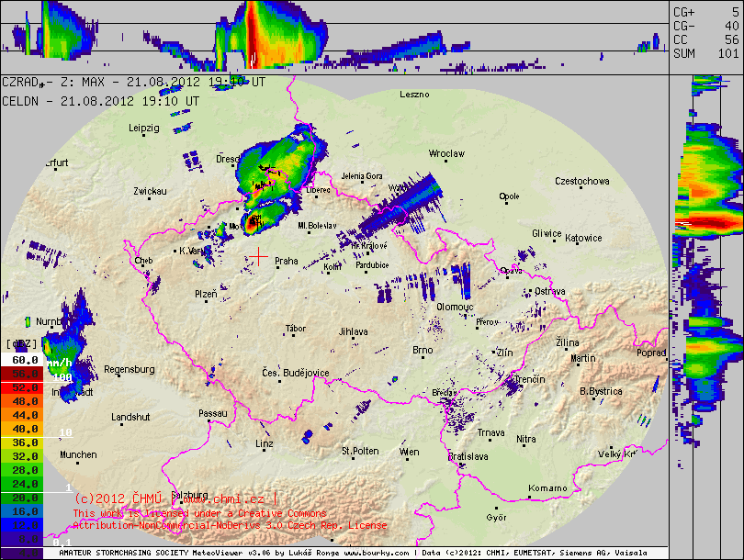This screenshot has width=744, height=560.
Task: Select the Pardubice city label
Action: [x=373, y=265]
